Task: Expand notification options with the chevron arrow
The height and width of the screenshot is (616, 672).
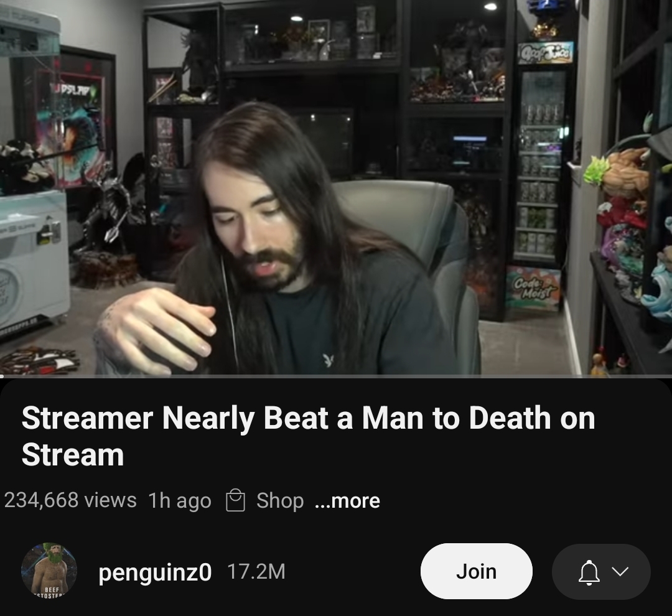Action: (x=620, y=571)
